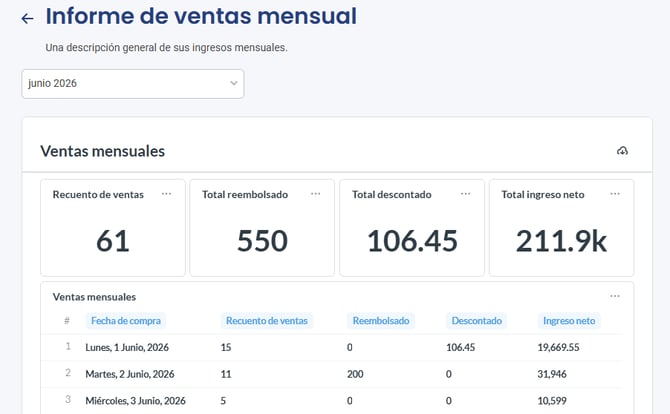This screenshot has height=414, width=670.
Task: Click net income cell 19,669.55
Action: click(558, 347)
